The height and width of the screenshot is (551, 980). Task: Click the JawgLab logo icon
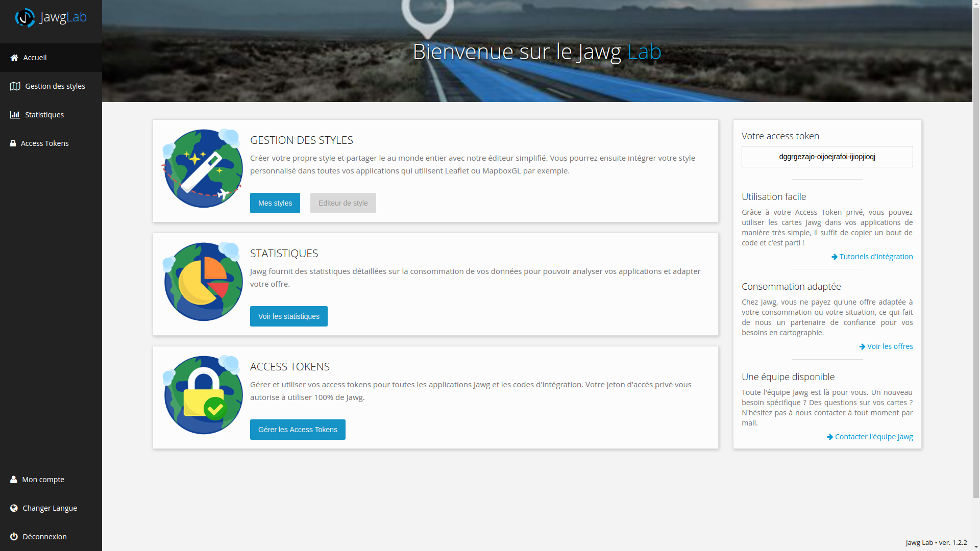25,17
